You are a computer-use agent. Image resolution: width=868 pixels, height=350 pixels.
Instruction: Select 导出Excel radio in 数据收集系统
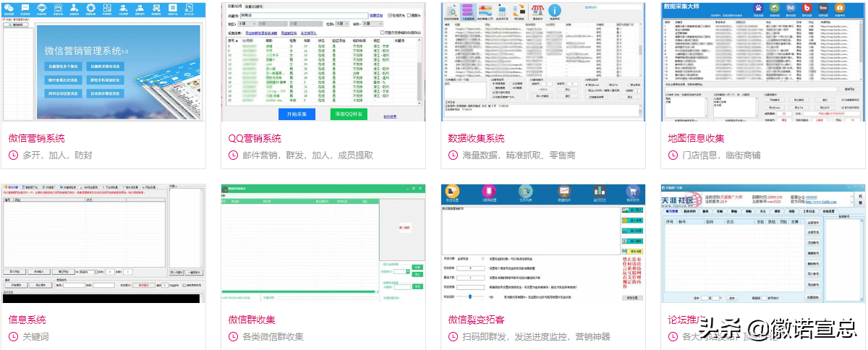click(587, 85)
